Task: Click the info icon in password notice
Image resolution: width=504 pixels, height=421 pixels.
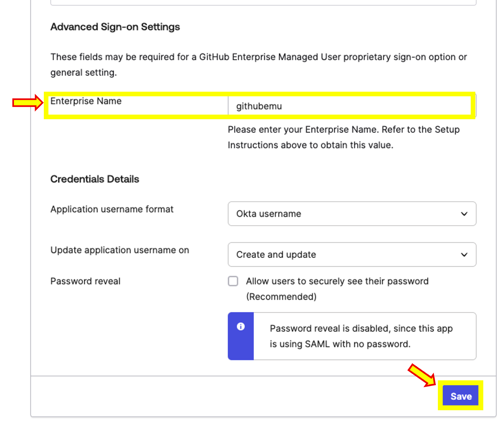Action: pyautogui.click(x=241, y=327)
